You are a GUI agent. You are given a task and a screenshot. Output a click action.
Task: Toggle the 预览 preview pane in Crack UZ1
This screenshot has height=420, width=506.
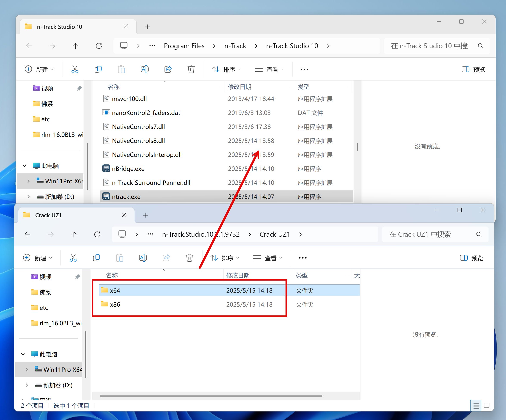click(x=471, y=258)
